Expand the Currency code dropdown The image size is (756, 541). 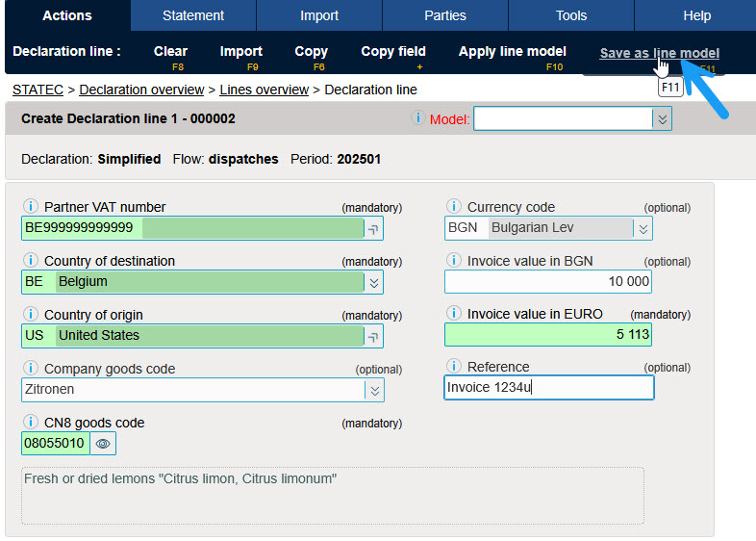pos(643,228)
